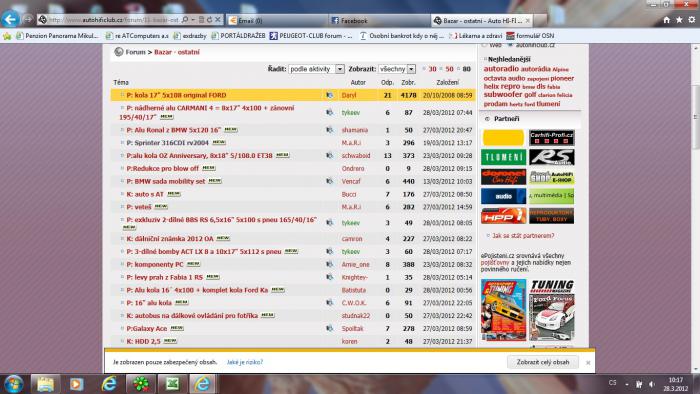Open favorites with the star icon
Viewport: 700px width, 394px height.
click(x=679, y=20)
